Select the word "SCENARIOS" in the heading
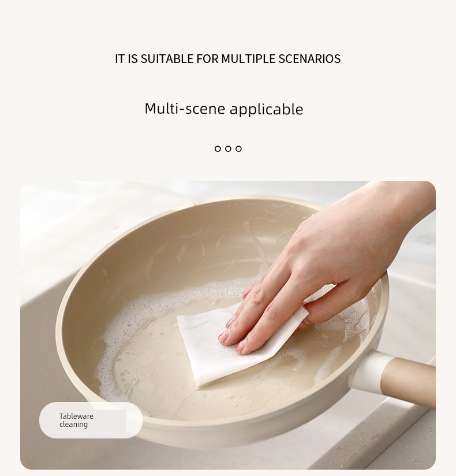Image resolution: width=456 pixels, height=476 pixels. 309,58
